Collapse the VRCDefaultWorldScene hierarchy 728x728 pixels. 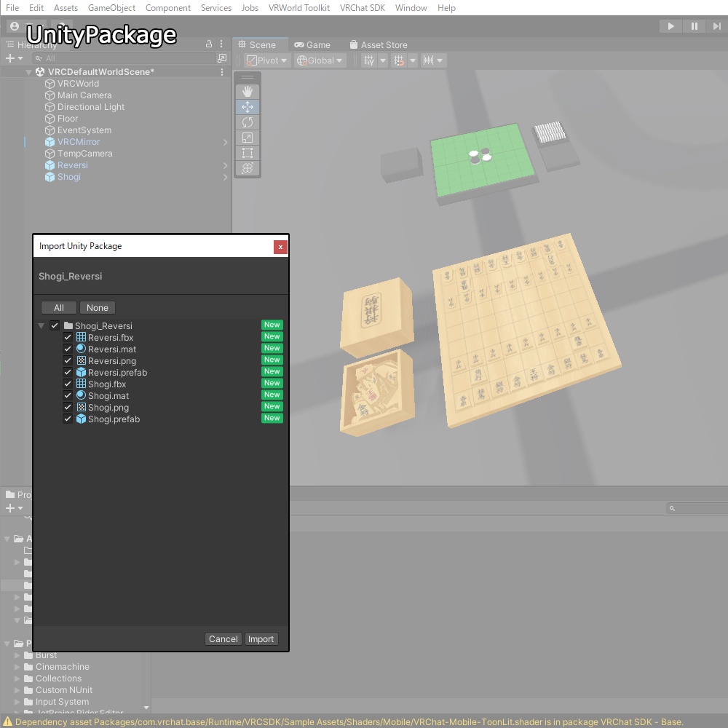[x=29, y=72]
